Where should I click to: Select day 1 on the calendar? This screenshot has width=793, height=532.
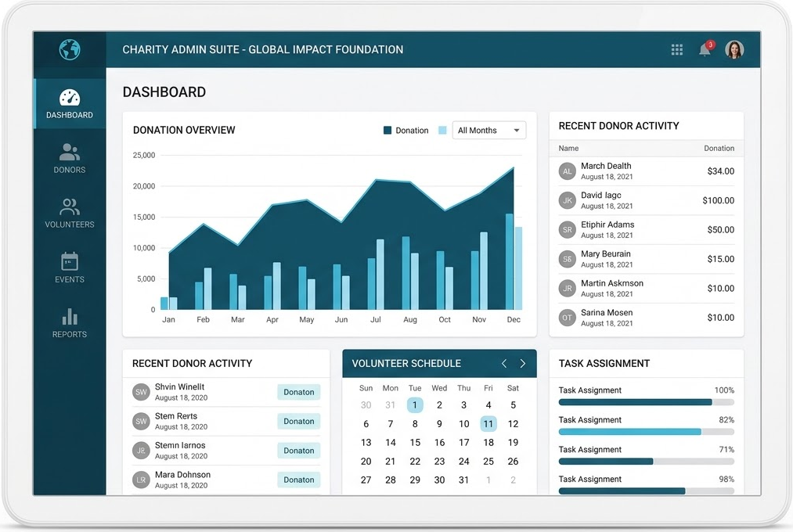click(x=415, y=404)
